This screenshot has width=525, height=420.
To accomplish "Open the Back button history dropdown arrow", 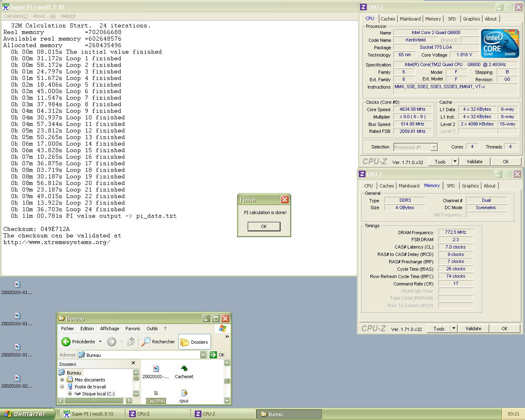I will coord(100,342).
